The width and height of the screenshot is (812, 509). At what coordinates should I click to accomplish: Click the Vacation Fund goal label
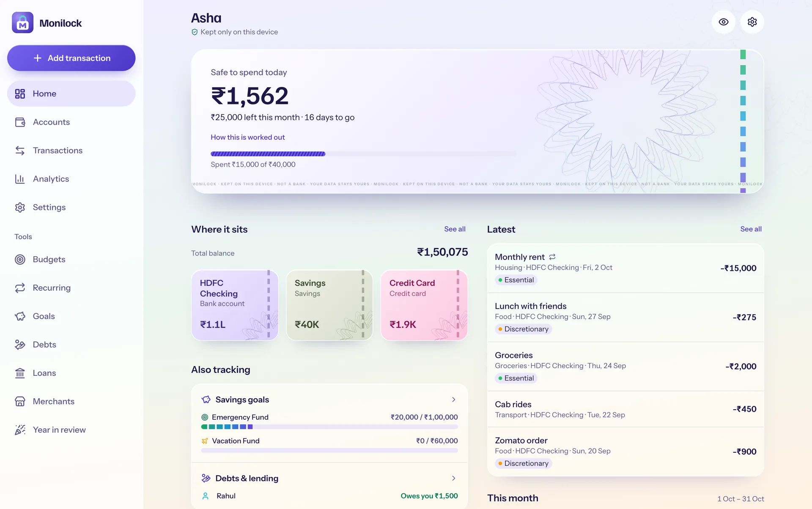click(x=236, y=441)
